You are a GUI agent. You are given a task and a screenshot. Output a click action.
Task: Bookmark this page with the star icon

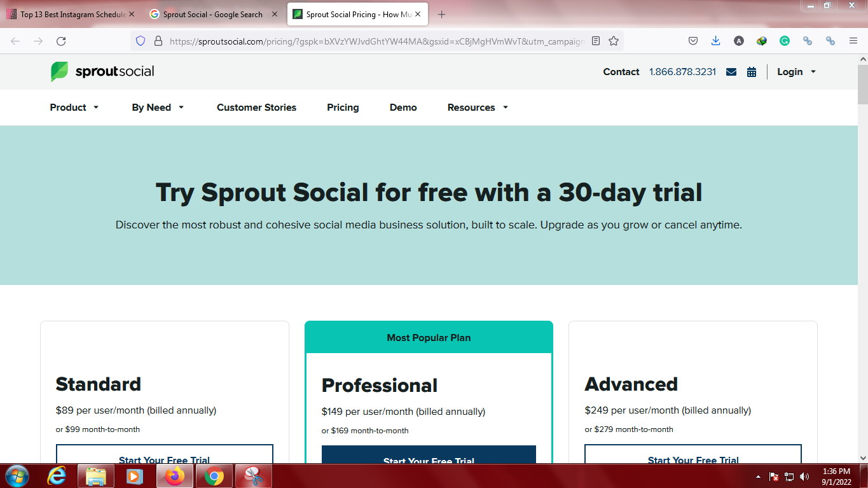point(614,41)
